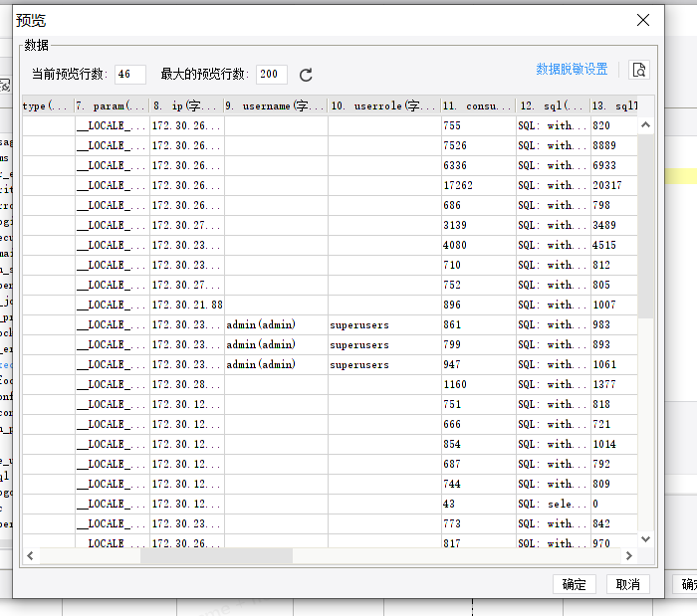Click superusers in the row with 893
697x616 pixels.
(384, 344)
